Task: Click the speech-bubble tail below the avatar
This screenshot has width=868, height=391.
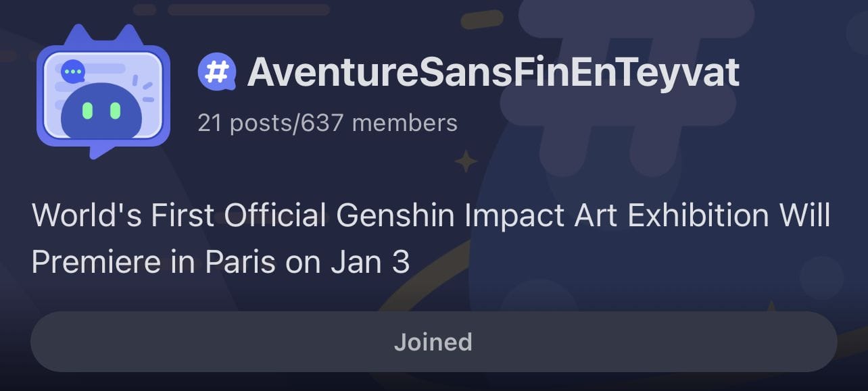Action: pos(103,151)
